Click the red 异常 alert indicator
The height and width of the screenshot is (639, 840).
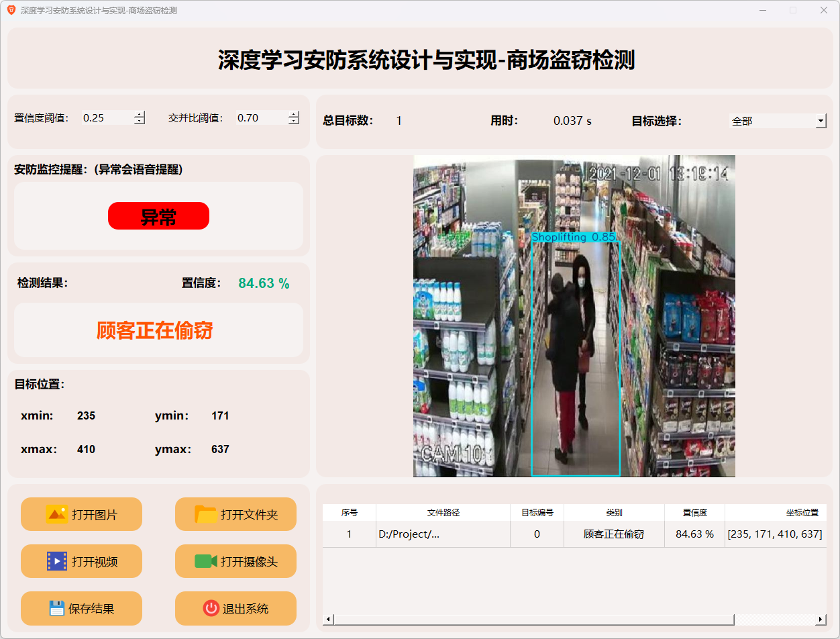point(158,216)
